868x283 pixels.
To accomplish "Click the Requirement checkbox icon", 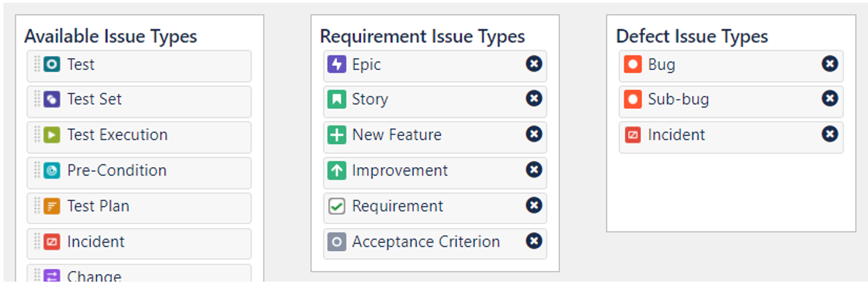I will point(336,207).
